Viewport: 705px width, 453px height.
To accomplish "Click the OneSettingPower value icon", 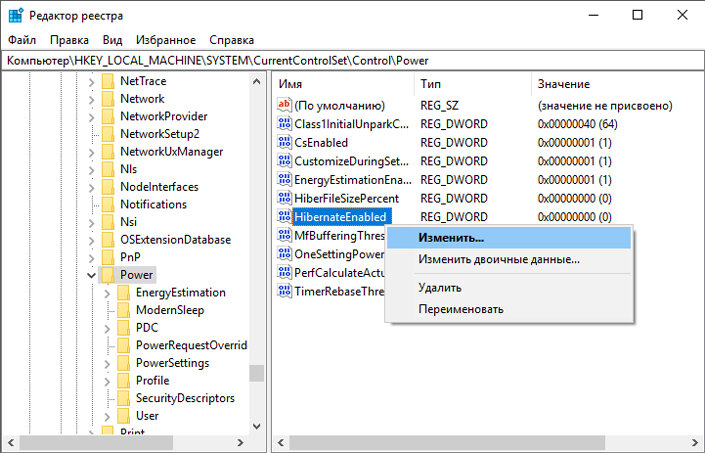I will [x=284, y=254].
